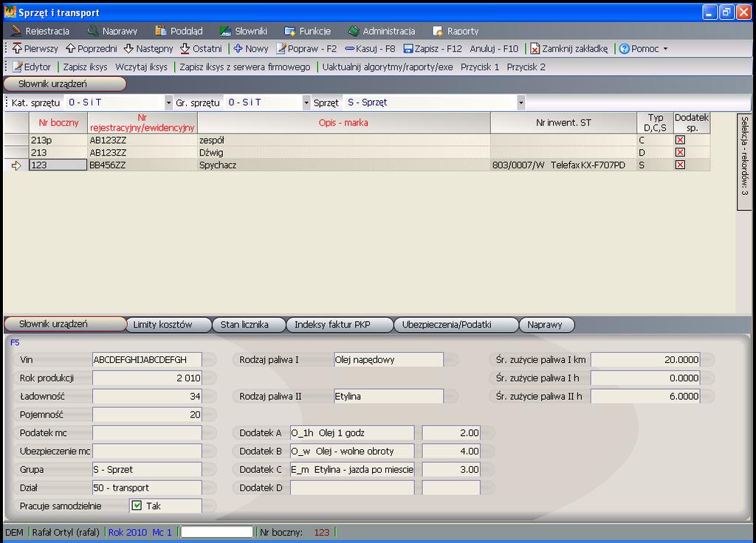Click the Dodatek A value field showing 2.00
Image resolution: width=756 pixels, height=543 pixels.
pos(451,432)
